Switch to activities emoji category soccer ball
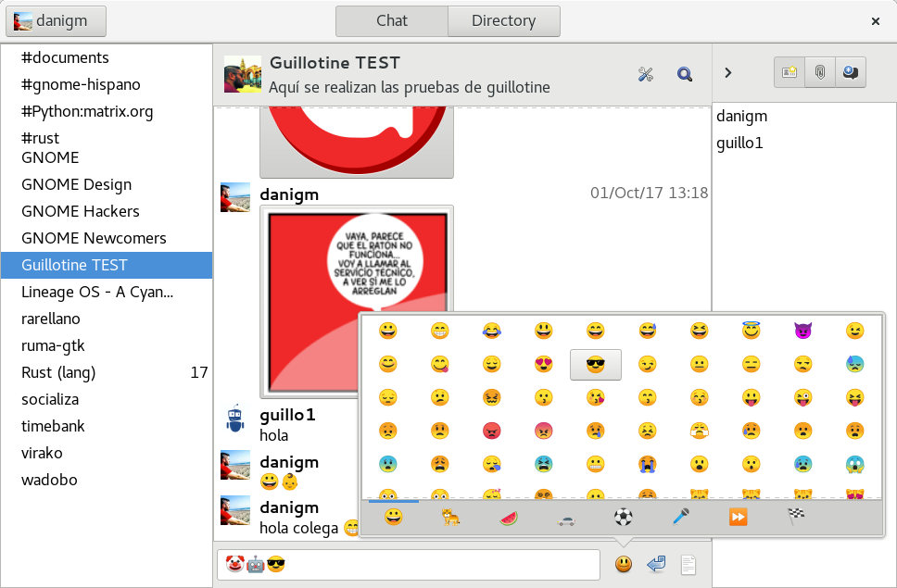The width and height of the screenshot is (897, 588). click(624, 517)
